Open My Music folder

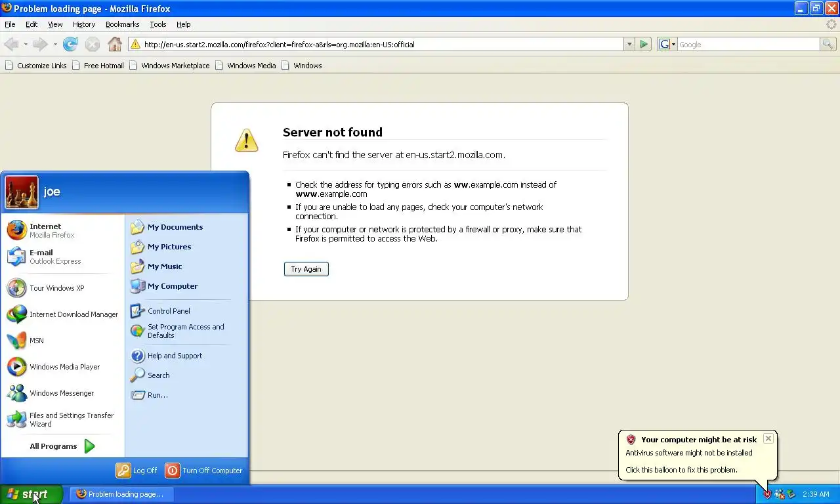point(186,266)
